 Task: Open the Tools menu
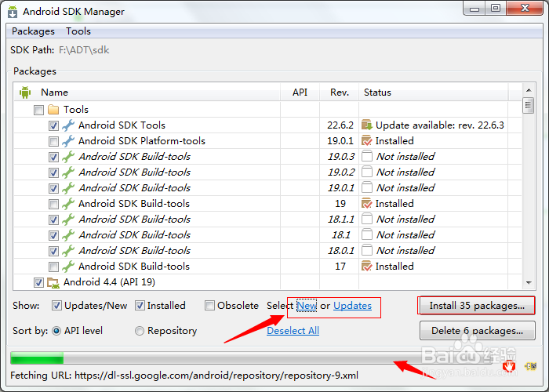click(78, 31)
